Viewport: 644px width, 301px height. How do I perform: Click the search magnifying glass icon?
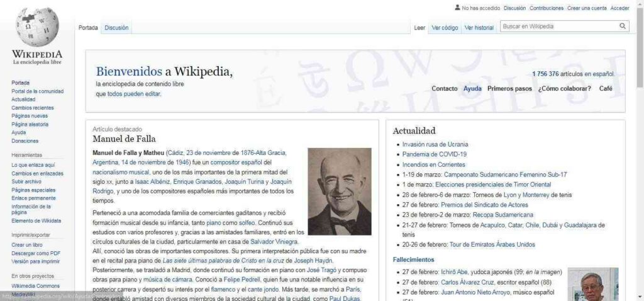point(623,26)
